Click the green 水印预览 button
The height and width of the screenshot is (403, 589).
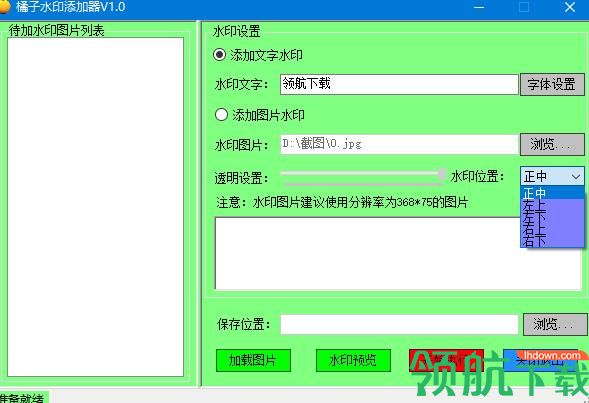[353, 361]
